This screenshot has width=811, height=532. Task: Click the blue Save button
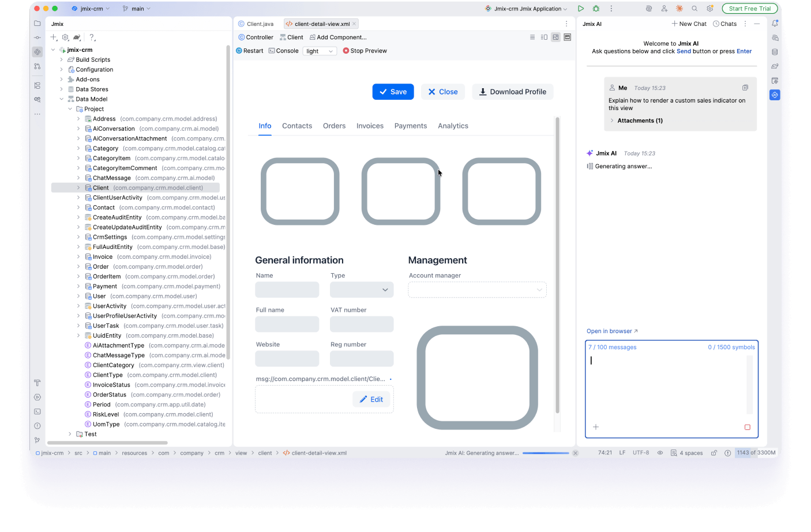(x=393, y=92)
